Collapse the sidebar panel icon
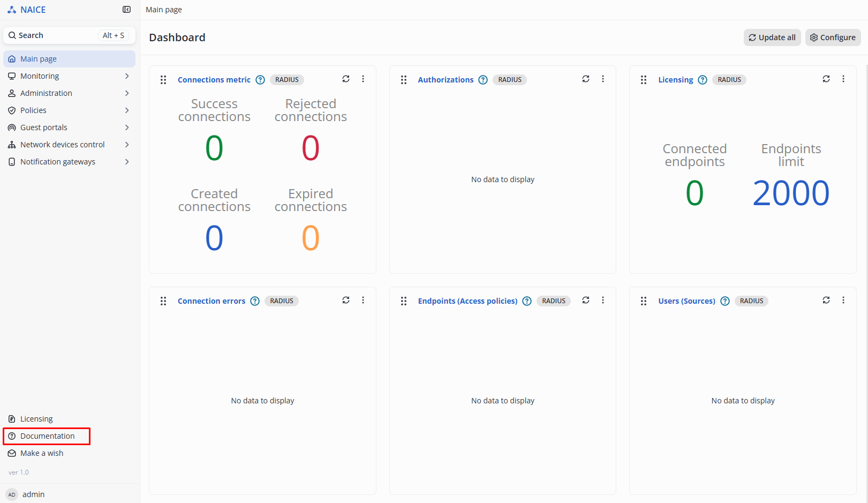Viewport: 868px width, 503px height. tap(127, 10)
